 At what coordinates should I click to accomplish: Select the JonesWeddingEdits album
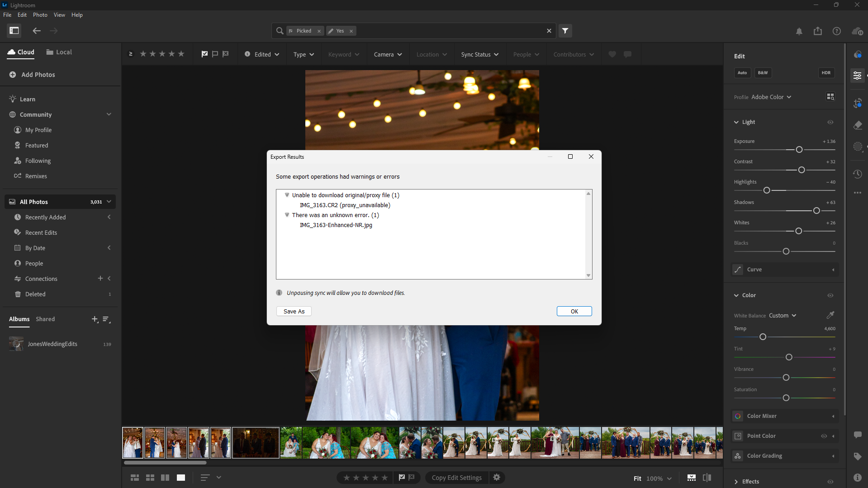[52, 344]
